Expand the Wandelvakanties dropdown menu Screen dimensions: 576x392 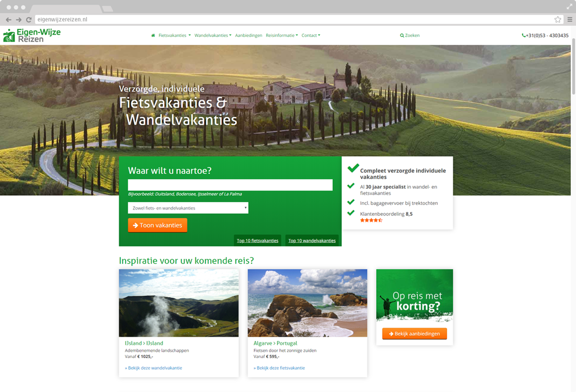pyautogui.click(x=213, y=36)
